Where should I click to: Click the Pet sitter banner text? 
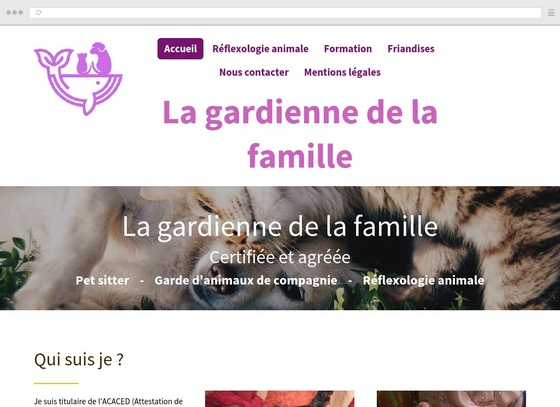(102, 281)
